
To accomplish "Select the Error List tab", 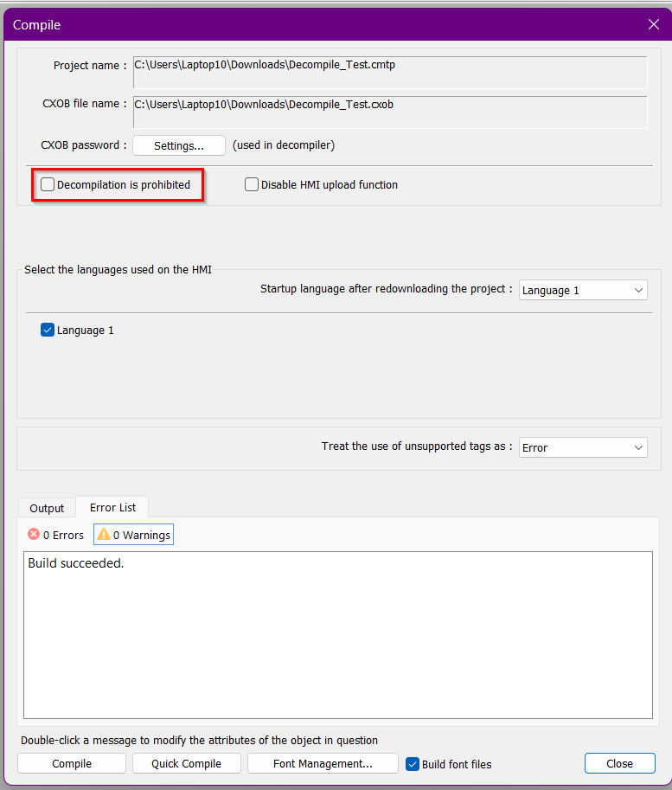I will pos(113,507).
